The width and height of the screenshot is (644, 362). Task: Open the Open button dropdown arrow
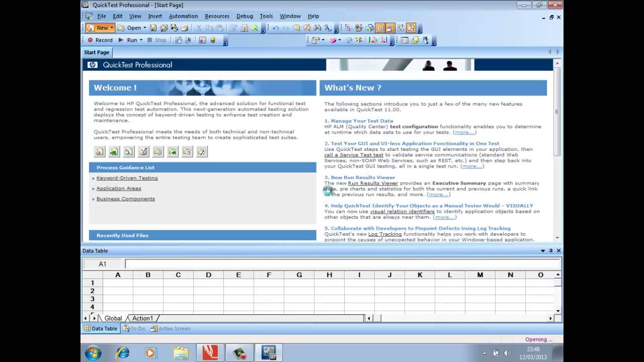tap(144, 28)
